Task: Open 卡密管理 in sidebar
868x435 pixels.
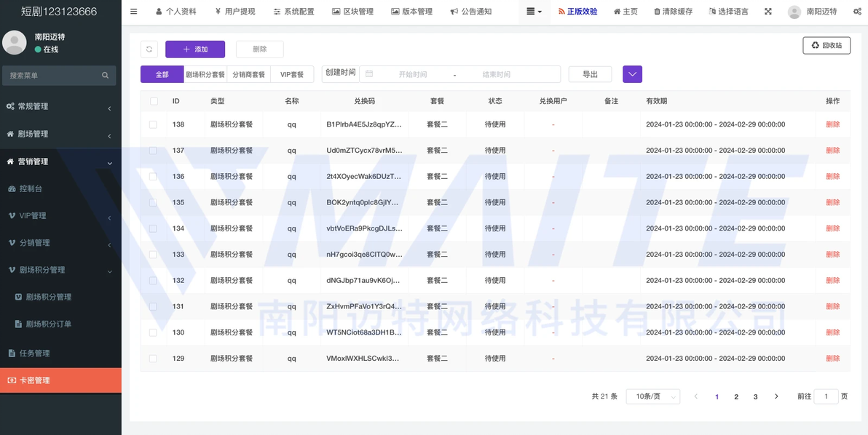Action: click(60, 380)
